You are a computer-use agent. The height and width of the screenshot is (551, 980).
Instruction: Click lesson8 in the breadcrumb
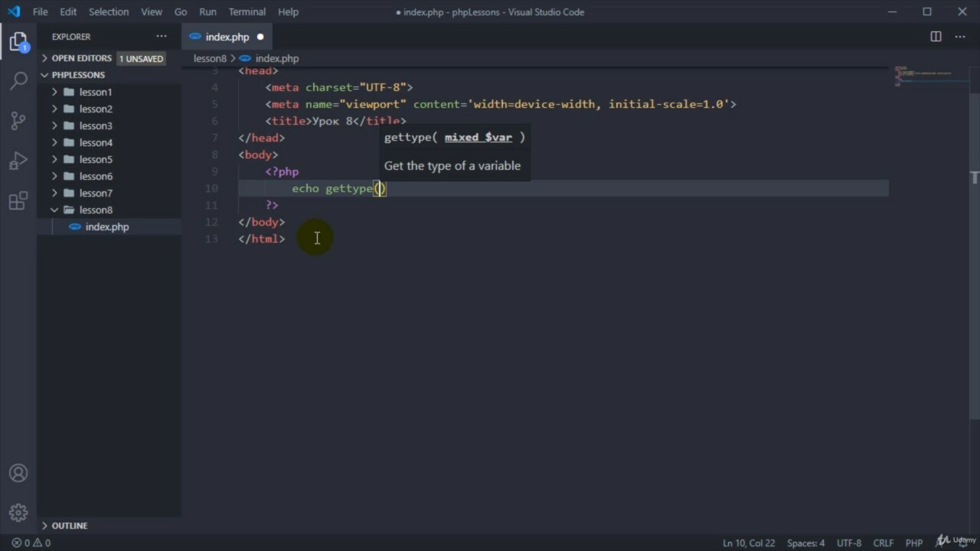click(210, 58)
